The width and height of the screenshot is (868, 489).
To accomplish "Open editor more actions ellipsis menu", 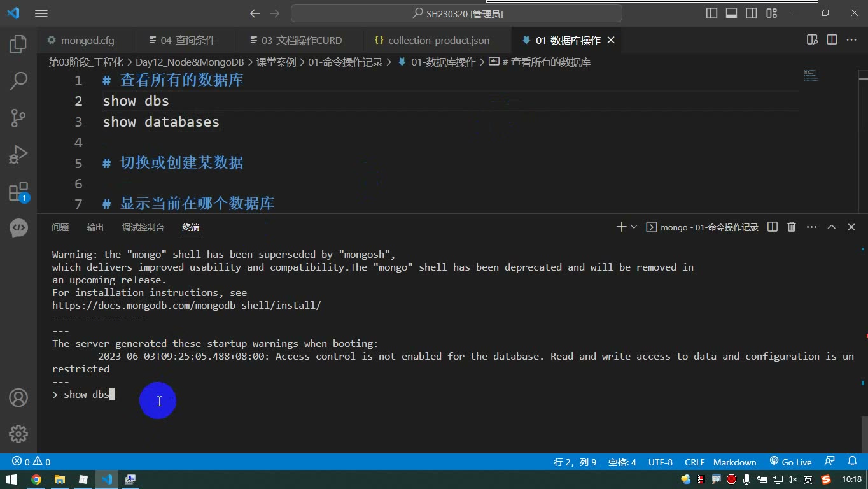I will tap(851, 39).
